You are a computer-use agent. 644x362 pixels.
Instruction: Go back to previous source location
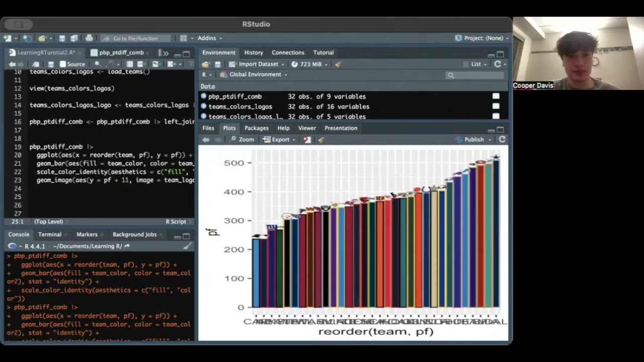coord(12,64)
